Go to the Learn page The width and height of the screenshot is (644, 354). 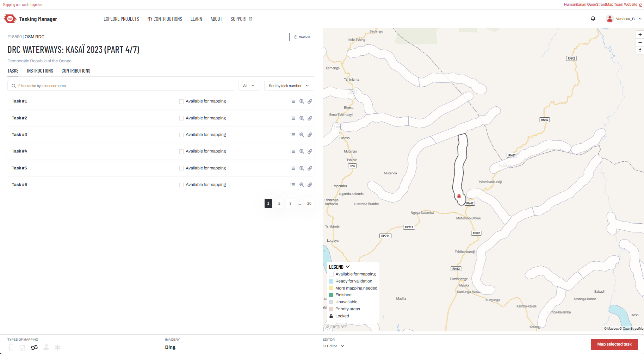pos(196,19)
